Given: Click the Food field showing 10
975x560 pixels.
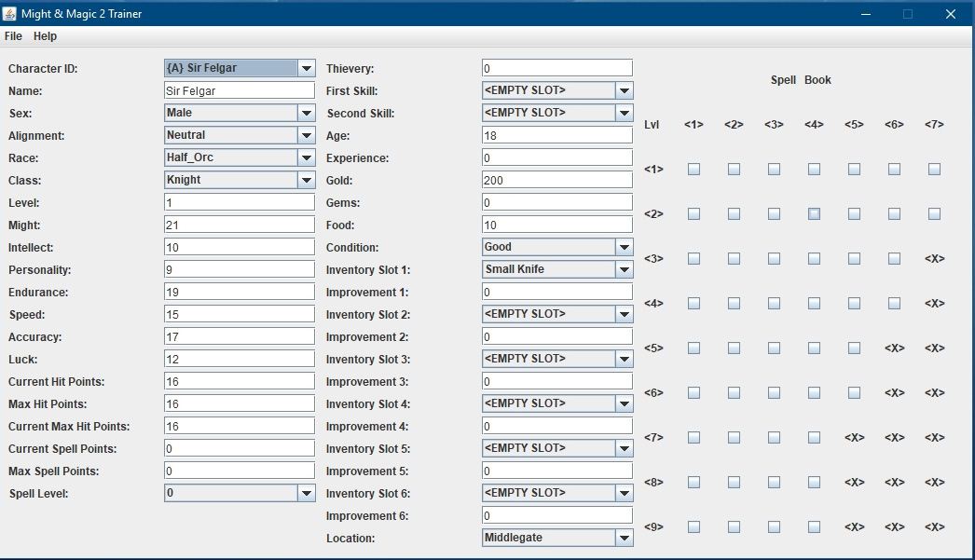Looking at the screenshot, I should [557, 225].
